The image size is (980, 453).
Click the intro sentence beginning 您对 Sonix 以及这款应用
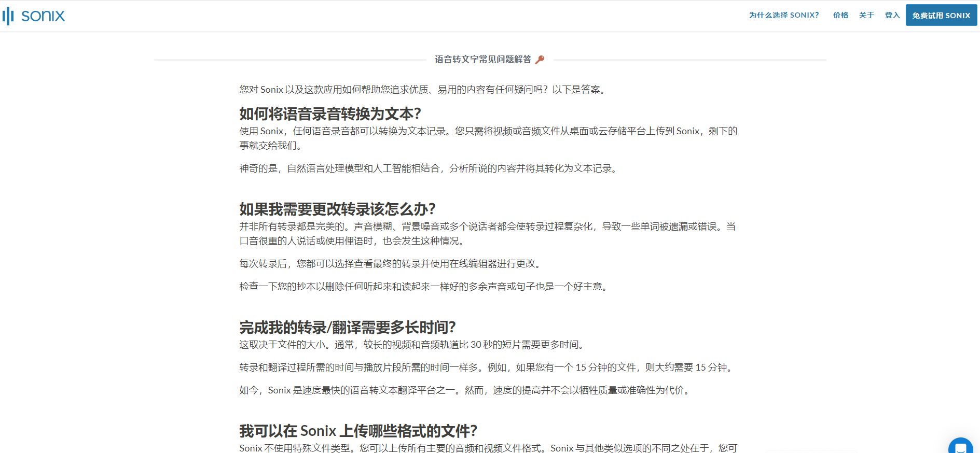click(x=423, y=90)
